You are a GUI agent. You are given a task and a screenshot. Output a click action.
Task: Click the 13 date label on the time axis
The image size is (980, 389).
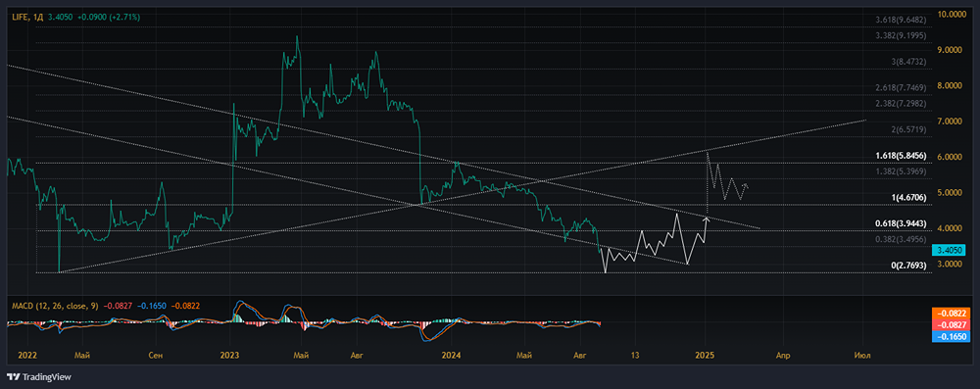tap(635, 356)
